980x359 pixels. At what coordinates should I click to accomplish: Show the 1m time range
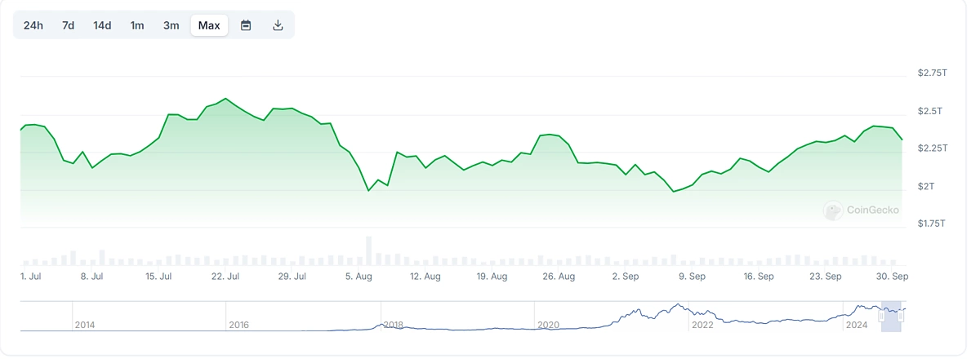point(137,25)
